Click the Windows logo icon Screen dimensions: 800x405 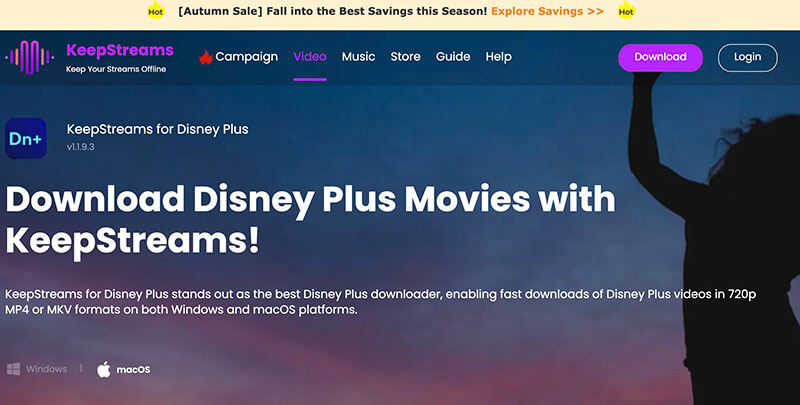point(14,369)
